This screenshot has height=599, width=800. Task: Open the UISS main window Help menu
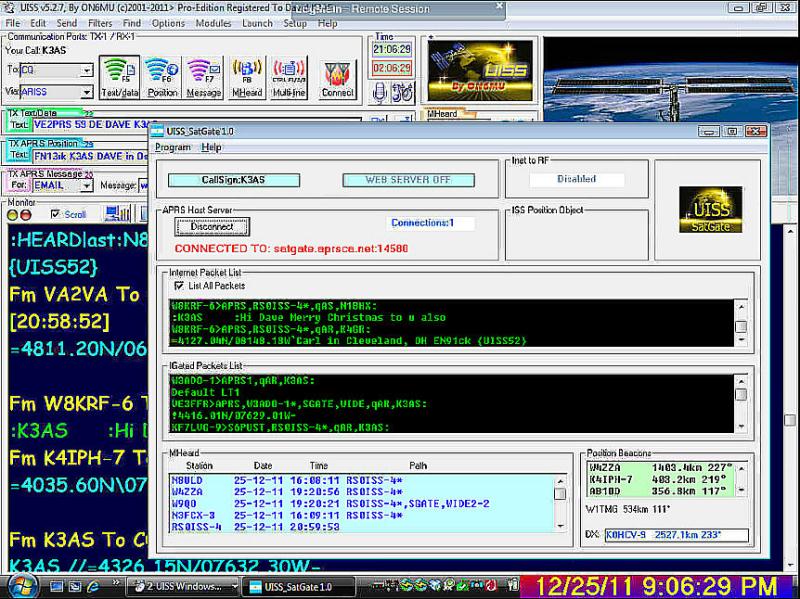(x=327, y=23)
